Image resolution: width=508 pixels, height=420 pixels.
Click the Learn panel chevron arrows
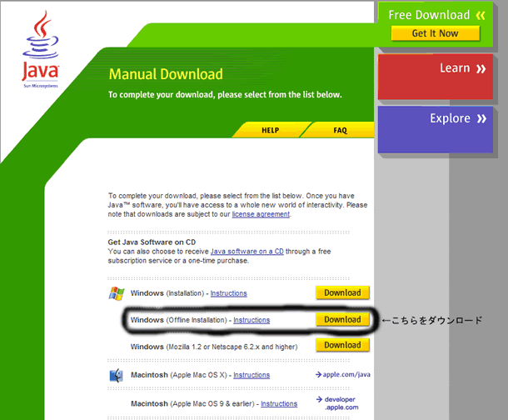(x=481, y=69)
